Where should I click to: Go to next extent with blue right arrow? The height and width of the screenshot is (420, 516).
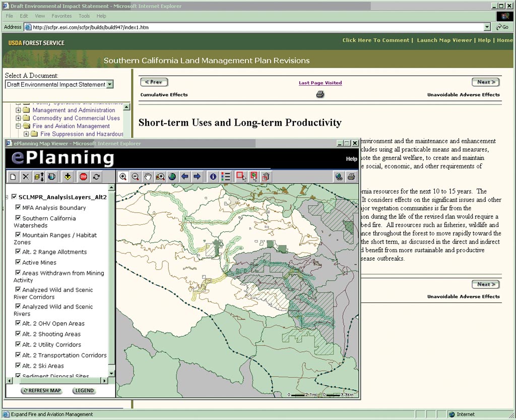197,177
